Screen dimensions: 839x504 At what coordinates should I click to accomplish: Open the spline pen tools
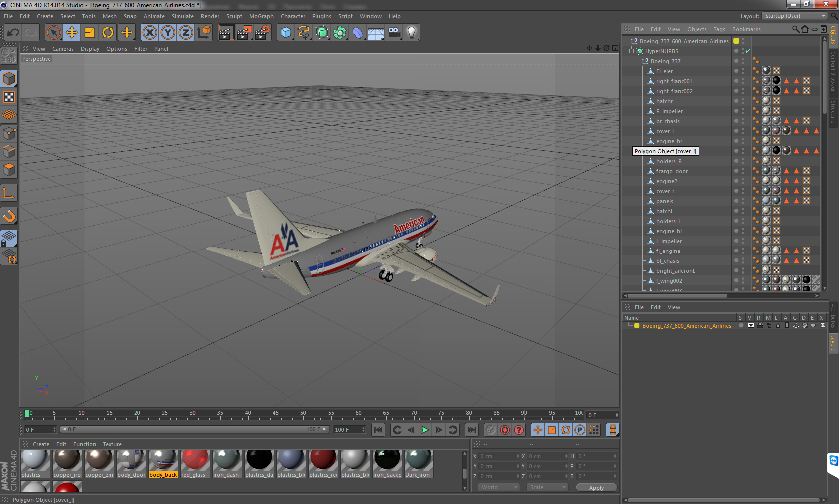pos(304,33)
